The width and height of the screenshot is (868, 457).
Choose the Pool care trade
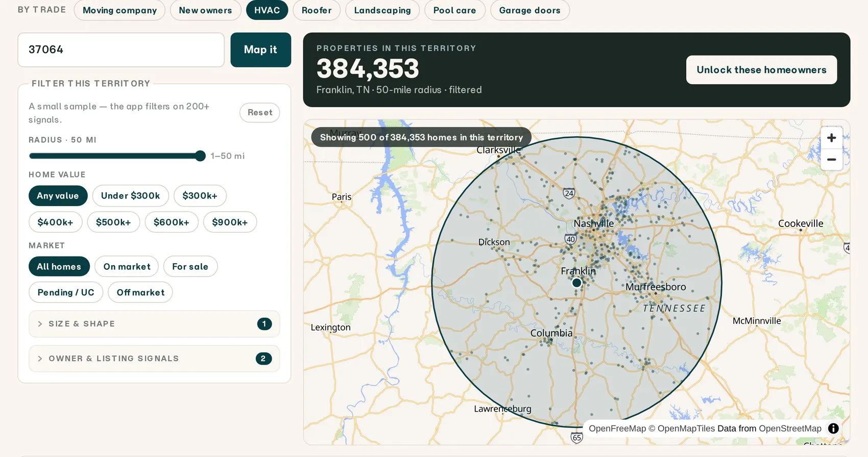click(454, 10)
